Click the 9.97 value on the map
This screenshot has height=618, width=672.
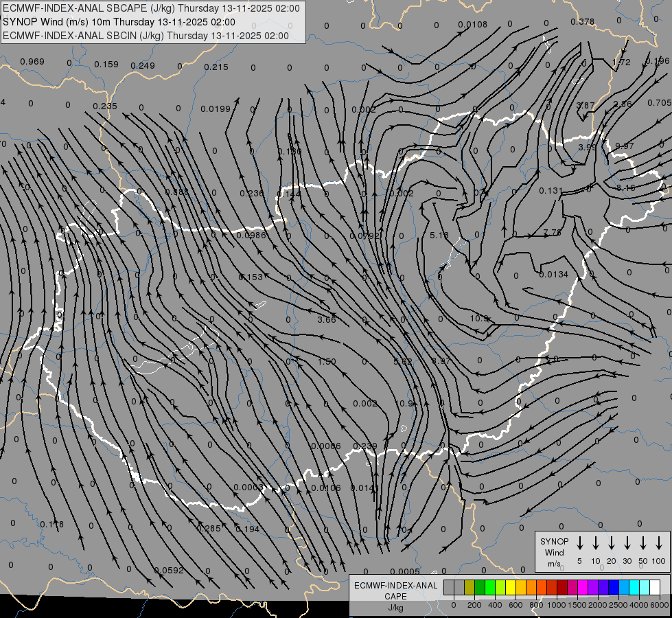click(625, 146)
